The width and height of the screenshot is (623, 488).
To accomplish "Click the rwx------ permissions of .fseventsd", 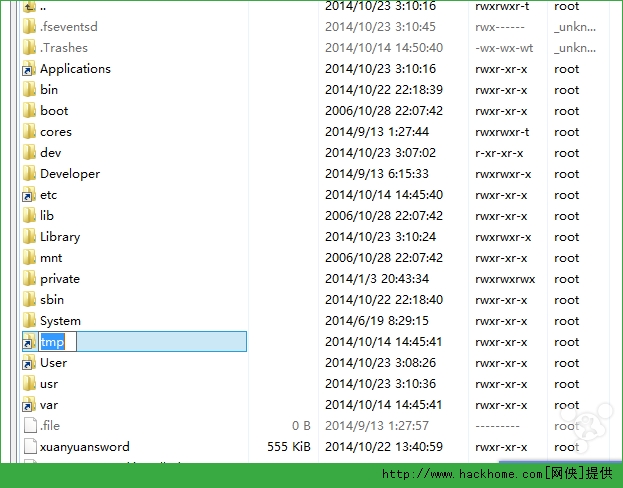I will click(500, 27).
